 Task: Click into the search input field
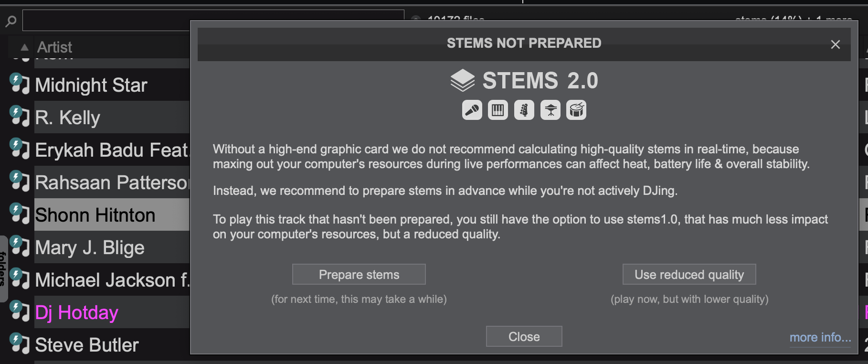point(106,21)
